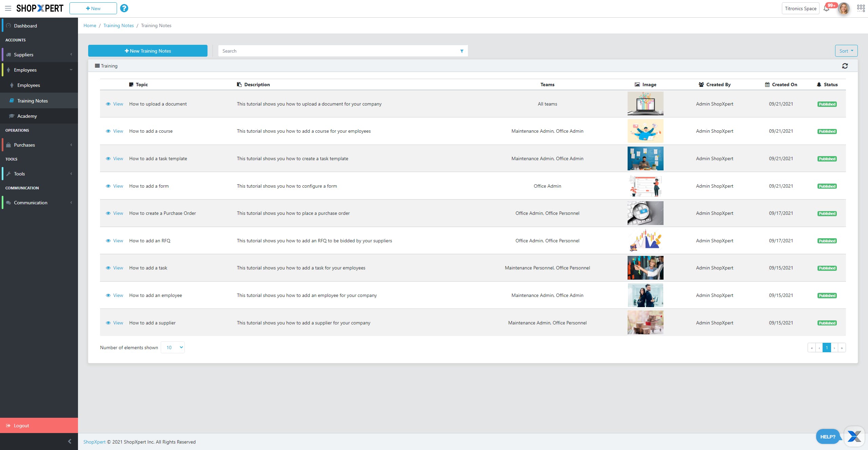The height and width of the screenshot is (450, 868).
Task: Click the apps grid icon
Action: (x=861, y=8)
